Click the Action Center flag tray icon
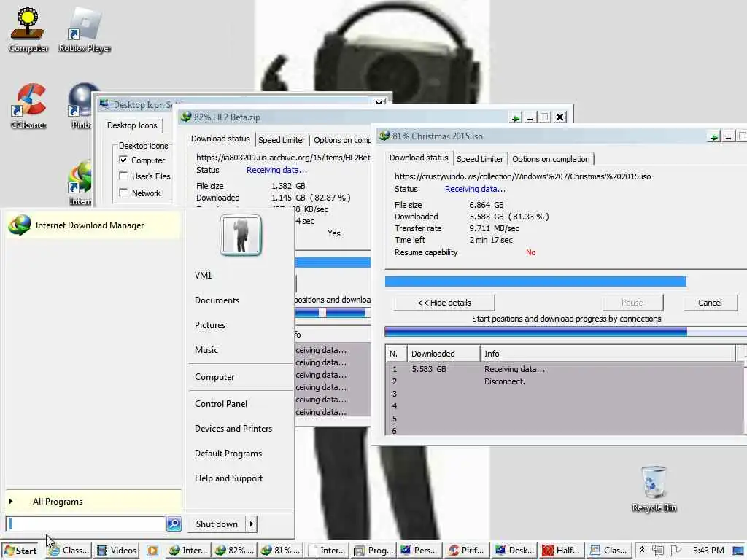The height and width of the screenshot is (560, 747). coord(675,551)
